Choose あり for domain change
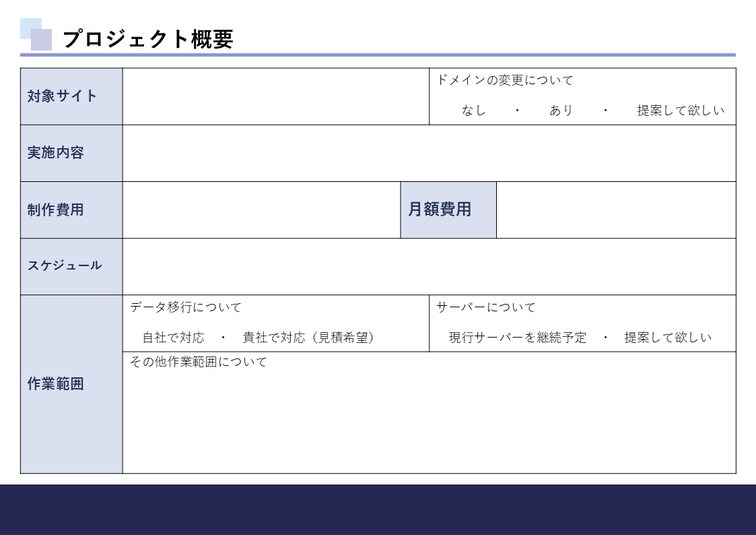This screenshot has width=756, height=535. [561, 111]
